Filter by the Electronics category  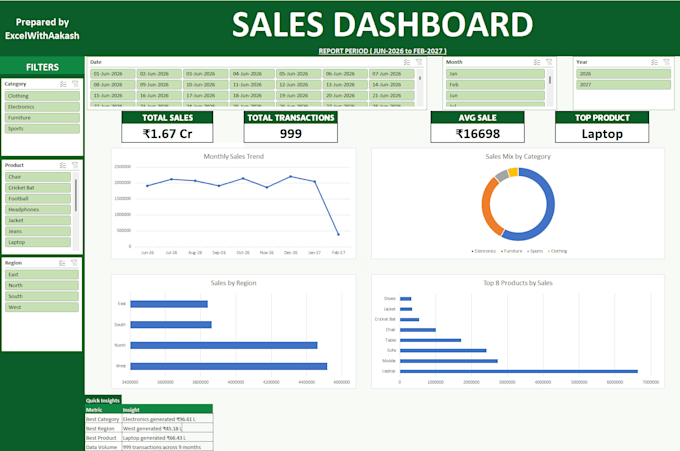point(42,107)
